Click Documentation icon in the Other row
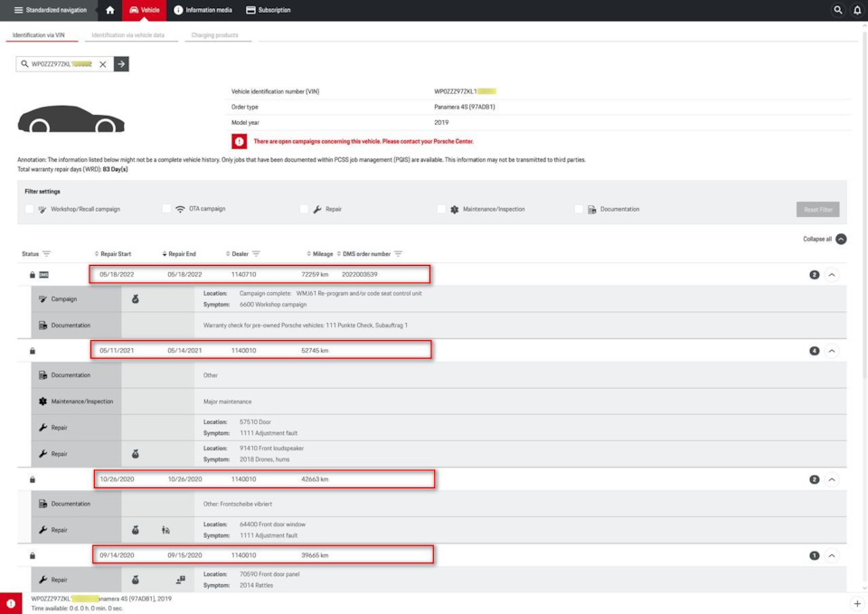 42,375
